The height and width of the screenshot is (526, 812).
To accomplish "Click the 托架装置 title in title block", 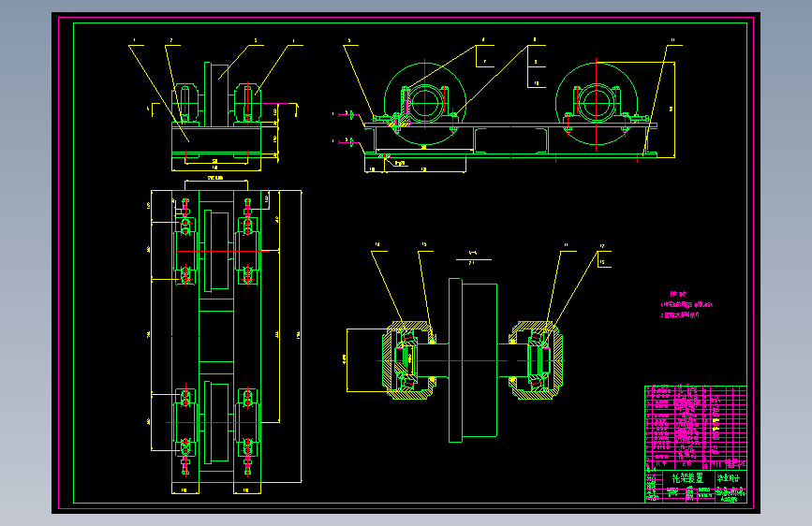I will 687,478.
